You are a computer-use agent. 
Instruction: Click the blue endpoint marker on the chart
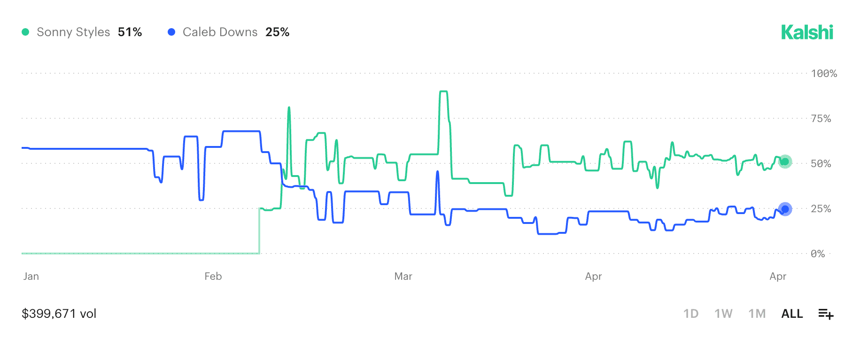(x=785, y=209)
